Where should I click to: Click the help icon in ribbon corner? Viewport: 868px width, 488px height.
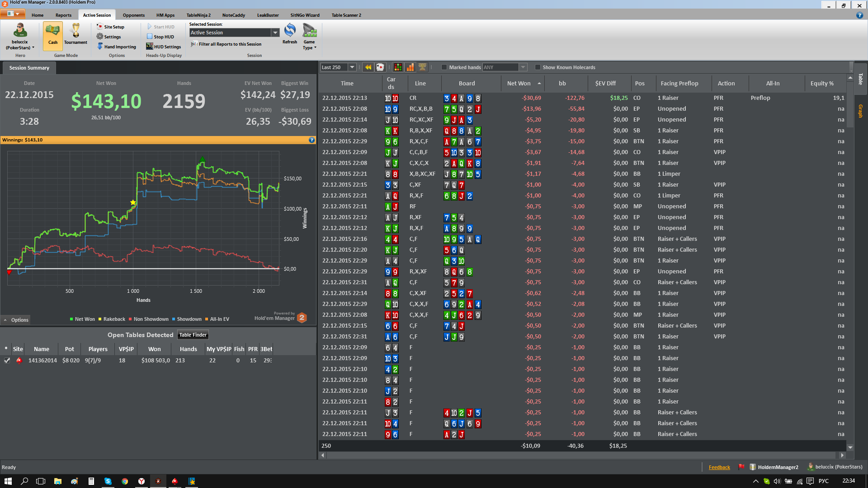pos(859,15)
